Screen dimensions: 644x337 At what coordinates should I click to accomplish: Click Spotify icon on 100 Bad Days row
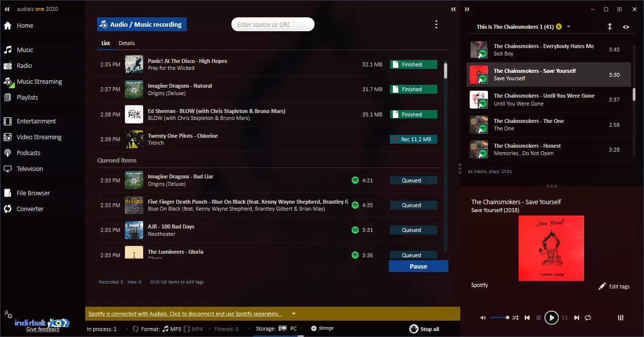(355, 230)
